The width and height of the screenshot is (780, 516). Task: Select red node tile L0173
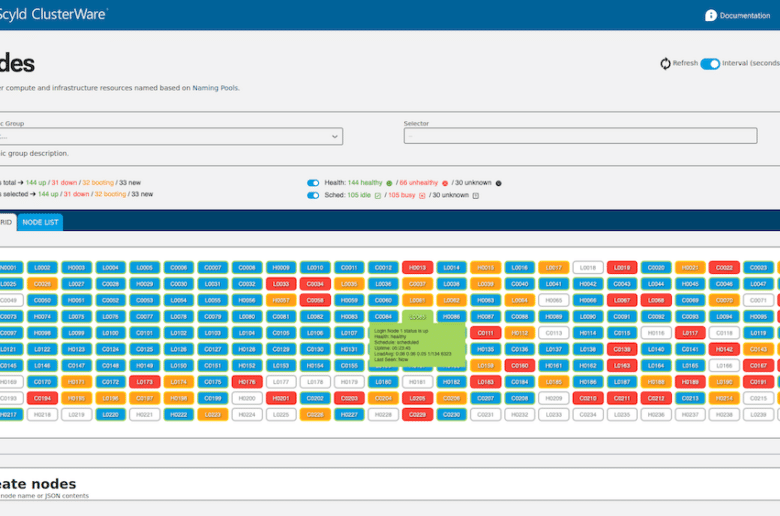[x=144, y=382]
